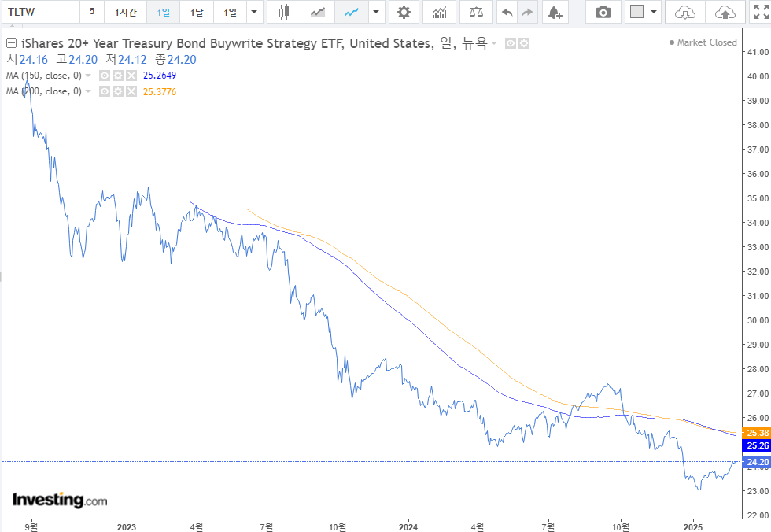Select the 5-minute interval

click(92, 12)
